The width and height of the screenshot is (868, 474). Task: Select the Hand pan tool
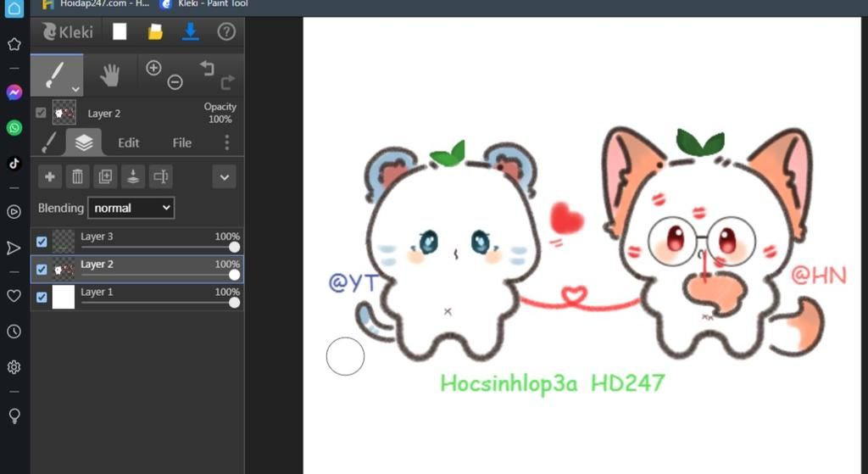pyautogui.click(x=109, y=75)
